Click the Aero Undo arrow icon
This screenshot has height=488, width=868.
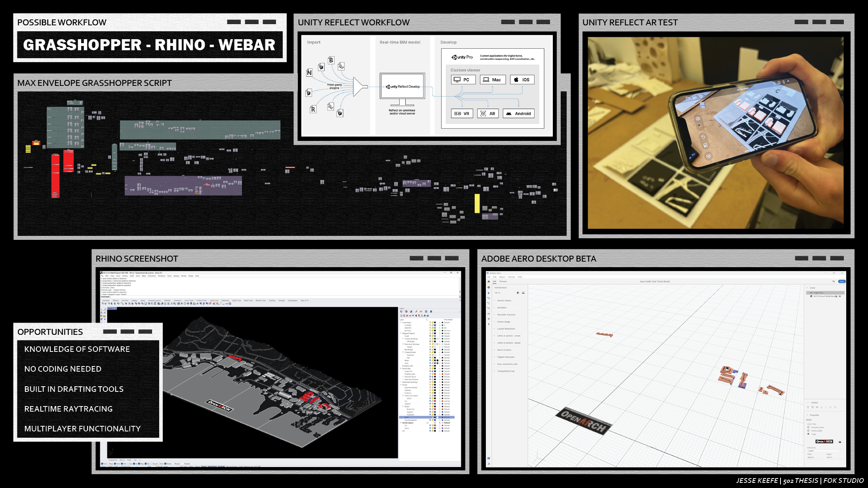[834, 281]
